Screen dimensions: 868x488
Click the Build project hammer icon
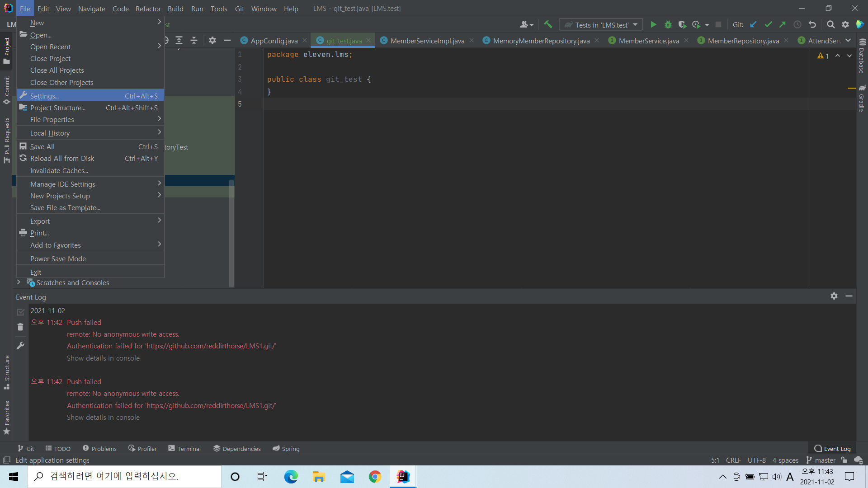(548, 25)
